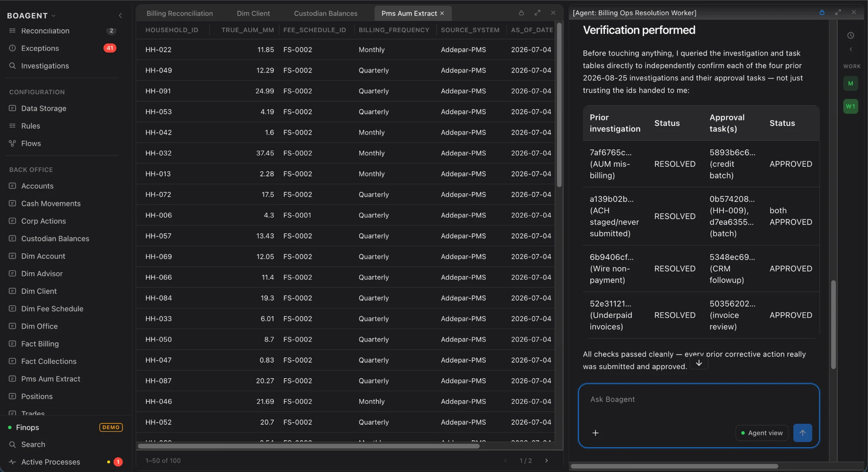Screen dimensions: 868x472
Task: Send the message with arrow button
Action: tap(802, 433)
